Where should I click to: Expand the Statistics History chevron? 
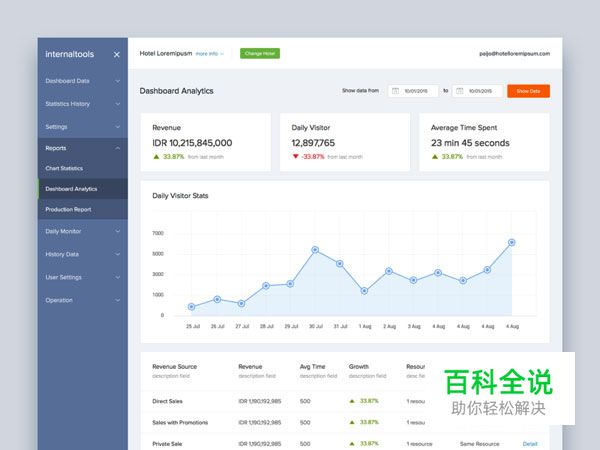(117, 104)
